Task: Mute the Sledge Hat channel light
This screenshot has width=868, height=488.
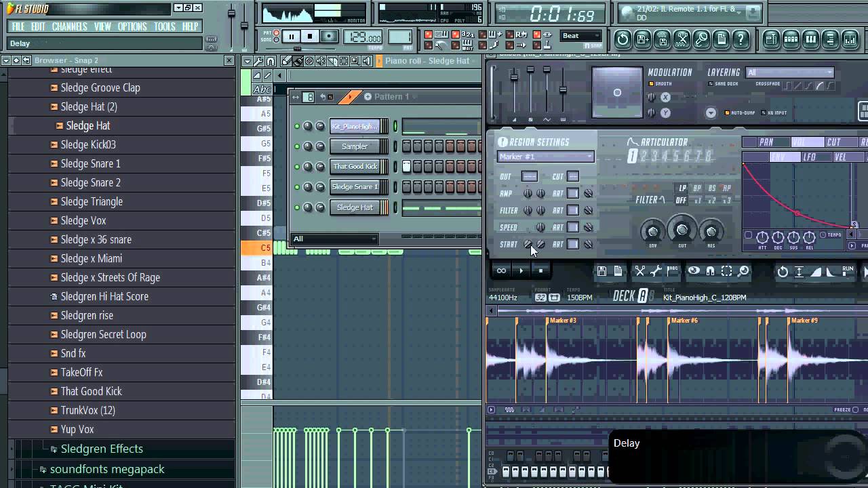Action: (x=297, y=207)
